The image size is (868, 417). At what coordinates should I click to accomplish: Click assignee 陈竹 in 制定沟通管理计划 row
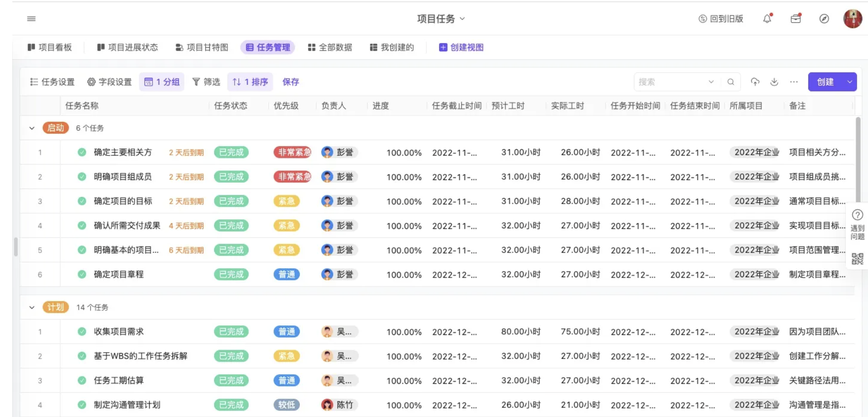coord(339,405)
